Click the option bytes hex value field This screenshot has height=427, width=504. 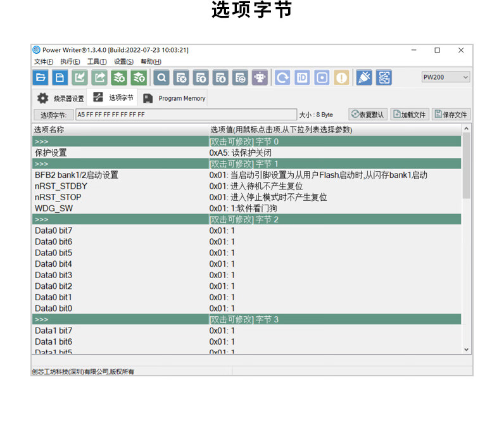186,115
